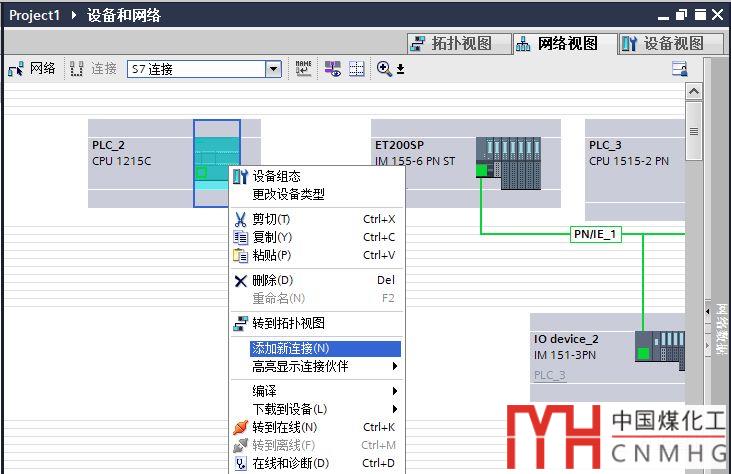Click the X icon beside 删除
Screen dimensions: 731x474
[241, 281]
